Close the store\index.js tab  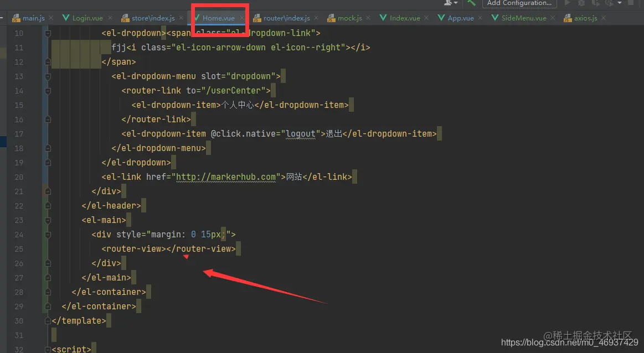181,18
